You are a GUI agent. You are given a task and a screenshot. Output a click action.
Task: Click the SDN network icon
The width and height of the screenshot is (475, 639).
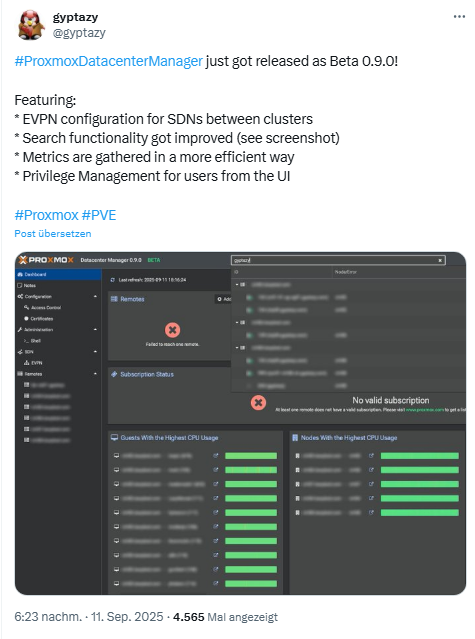click(20, 351)
